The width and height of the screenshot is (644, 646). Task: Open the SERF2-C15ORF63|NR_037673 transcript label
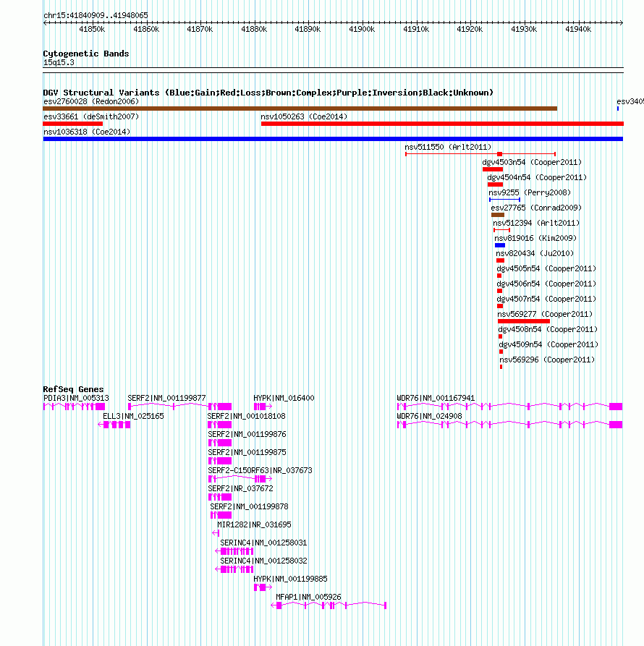pyautogui.click(x=260, y=470)
